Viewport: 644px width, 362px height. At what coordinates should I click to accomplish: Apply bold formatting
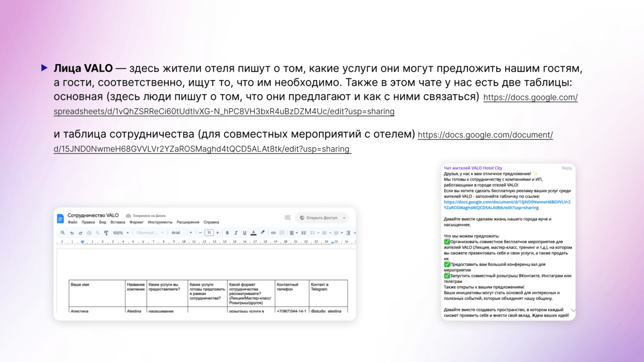pos(227,233)
